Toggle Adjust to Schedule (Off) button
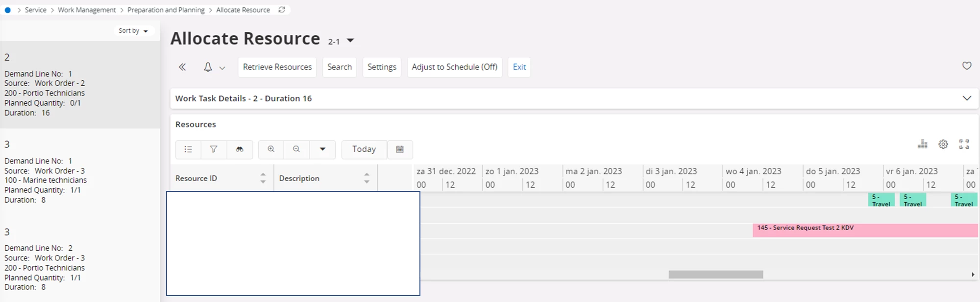The width and height of the screenshot is (980, 302). point(454,67)
